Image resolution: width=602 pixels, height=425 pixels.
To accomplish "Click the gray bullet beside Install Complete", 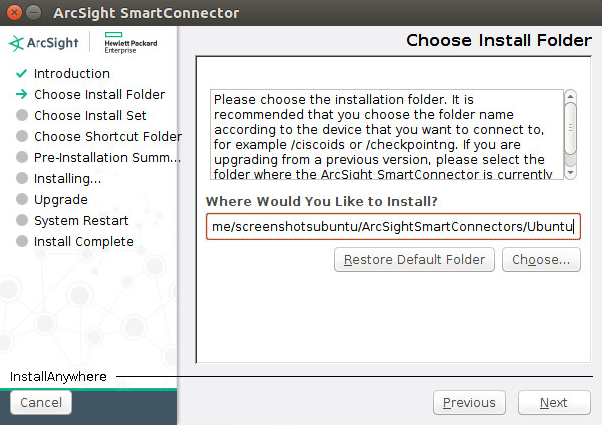I will [22, 242].
